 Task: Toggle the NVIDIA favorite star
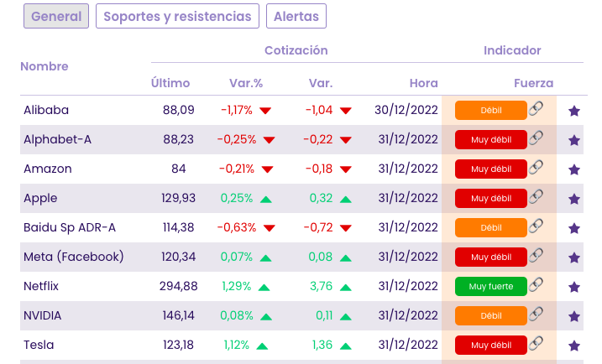click(x=574, y=316)
